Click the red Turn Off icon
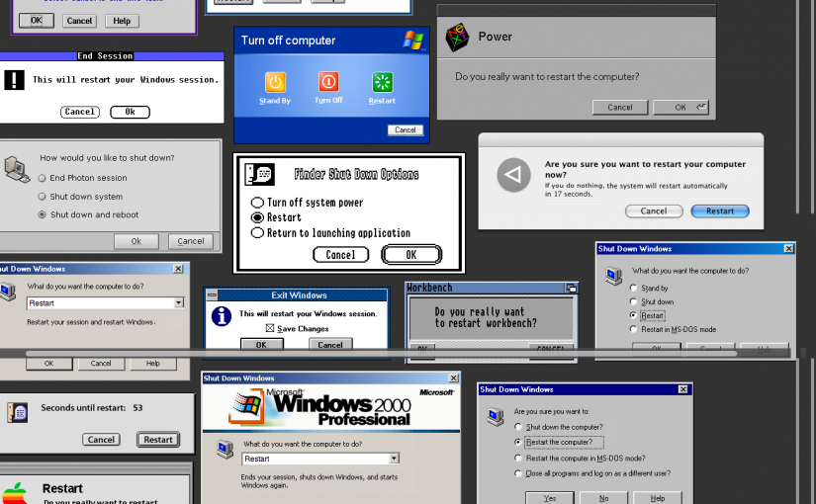816x504 pixels. (x=328, y=82)
